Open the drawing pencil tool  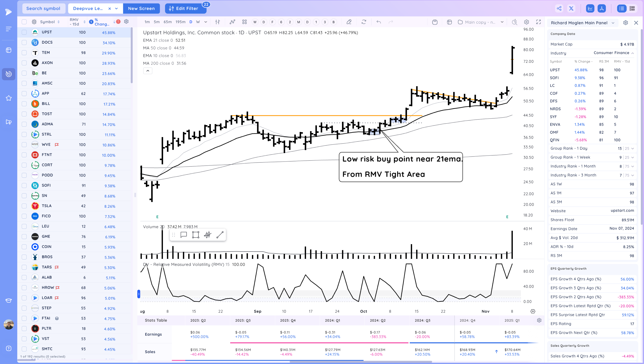click(x=349, y=22)
